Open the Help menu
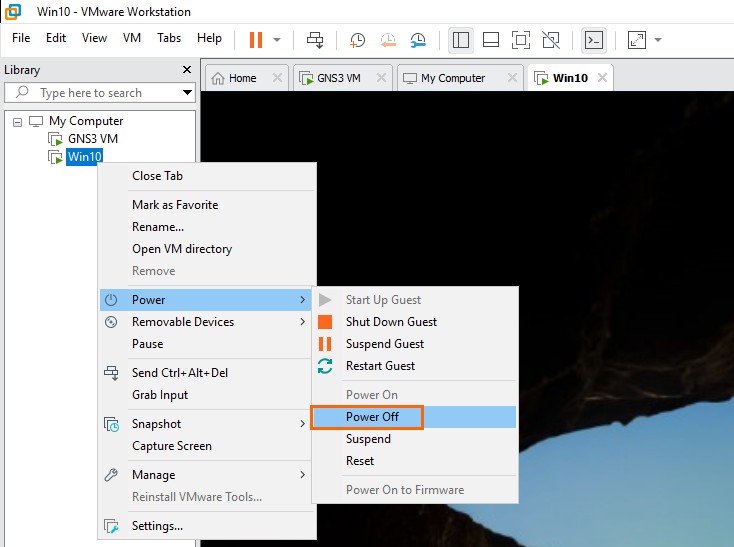Screen dimensions: 734x547 pyautogui.click(x=209, y=38)
